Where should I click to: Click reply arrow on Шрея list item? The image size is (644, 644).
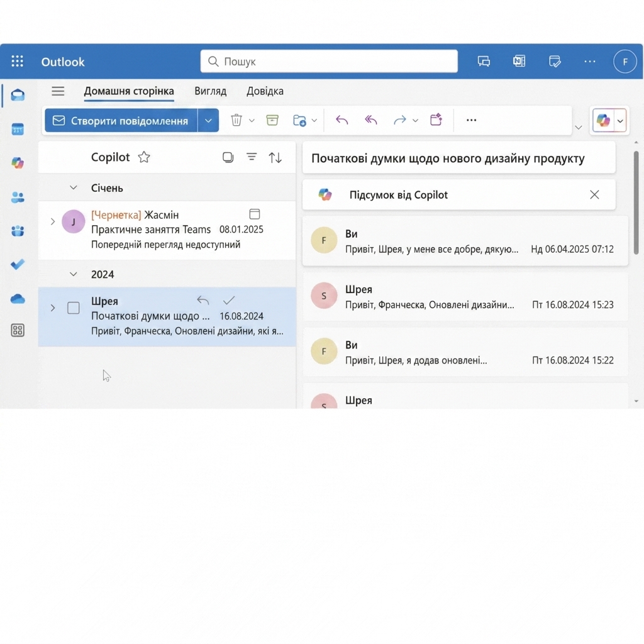(x=203, y=300)
